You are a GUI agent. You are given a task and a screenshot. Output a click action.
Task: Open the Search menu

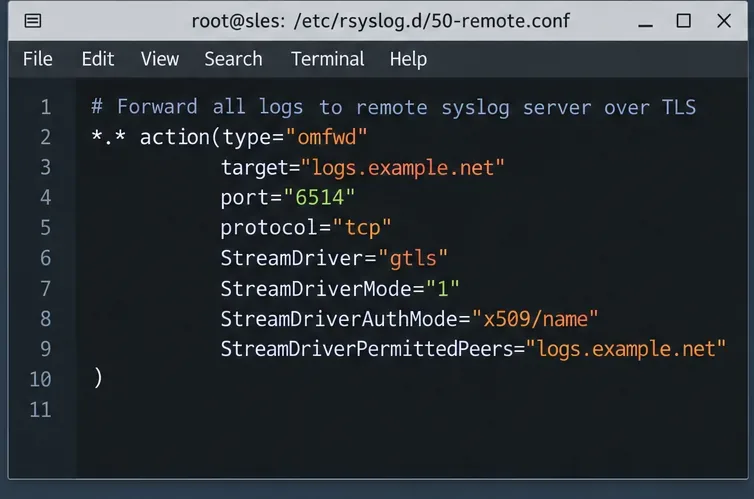click(233, 59)
